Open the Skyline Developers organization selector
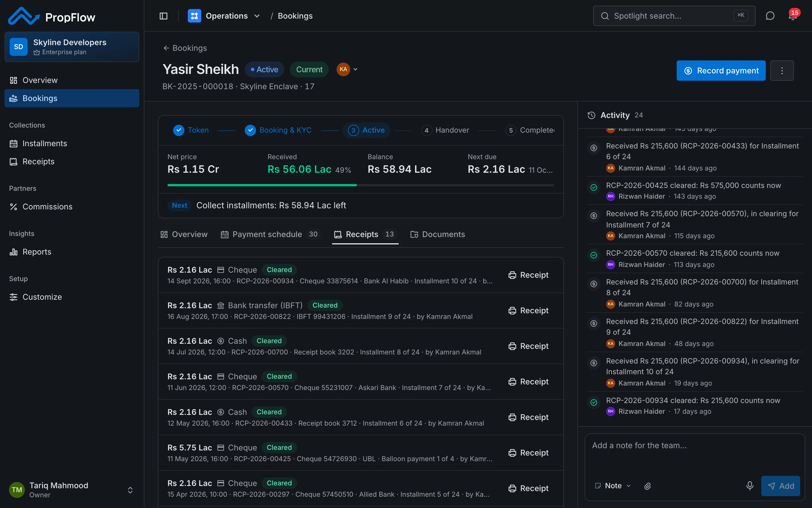 [x=72, y=47]
